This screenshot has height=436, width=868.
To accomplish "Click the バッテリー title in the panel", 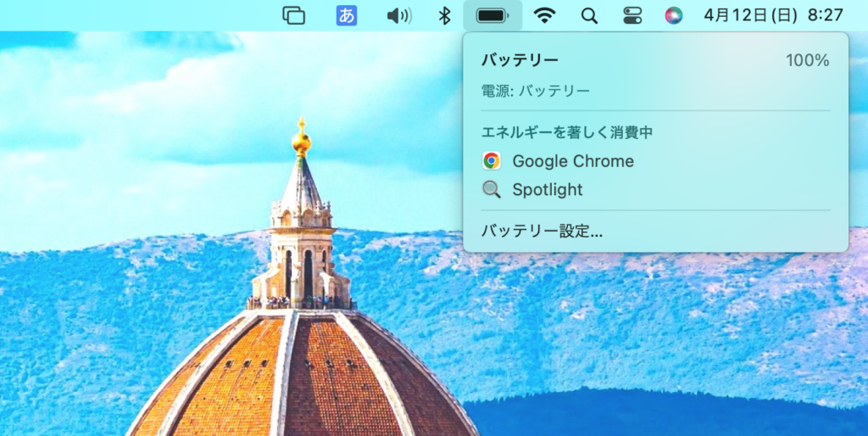I will (520, 60).
